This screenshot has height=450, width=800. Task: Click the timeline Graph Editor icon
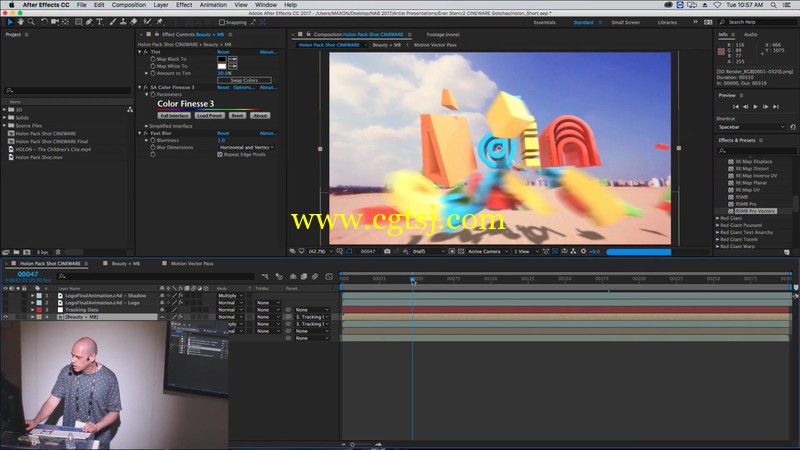pos(329,277)
